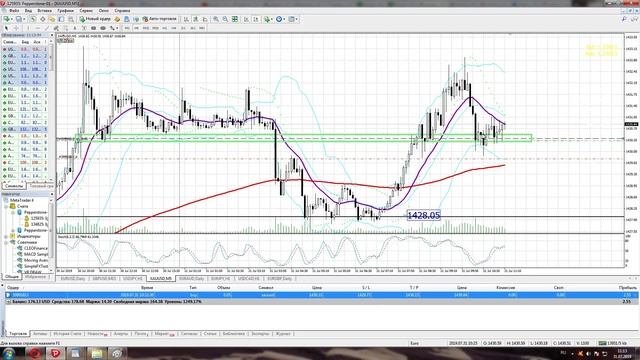Open the options icon beside MetaEditor
This screenshot has width=640, height=360.
pos(127,19)
